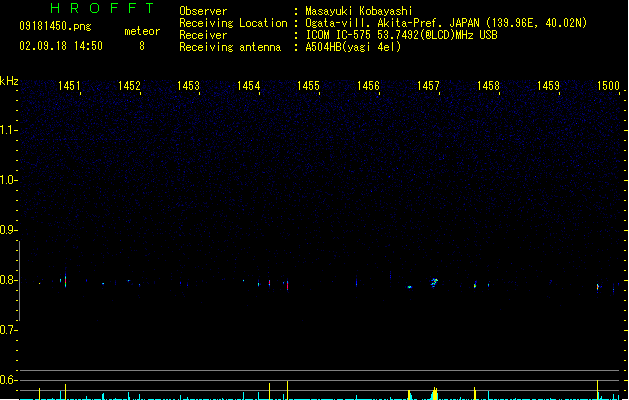Click location text Ogata-vill. Akita-Pref. JAPAN
The width and height of the screenshot is (629, 400).
[392, 23]
